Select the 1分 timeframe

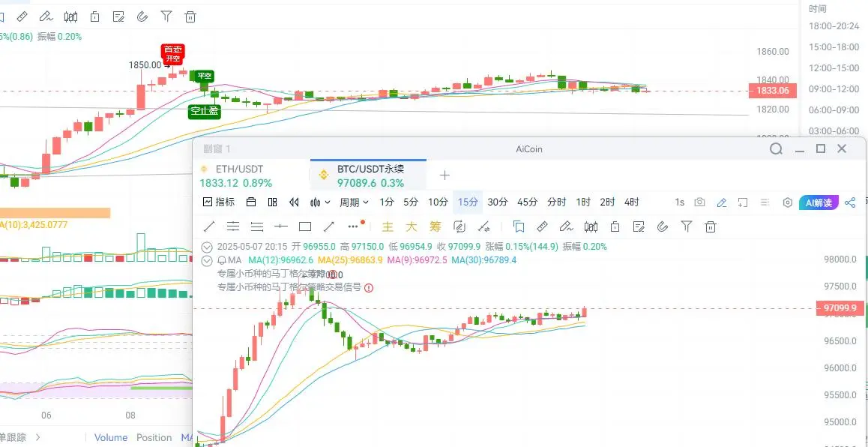(387, 202)
